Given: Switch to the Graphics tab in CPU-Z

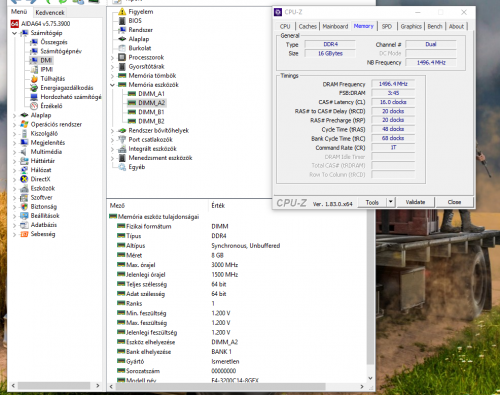Looking at the screenshot, I should click(x=411, y=26).
